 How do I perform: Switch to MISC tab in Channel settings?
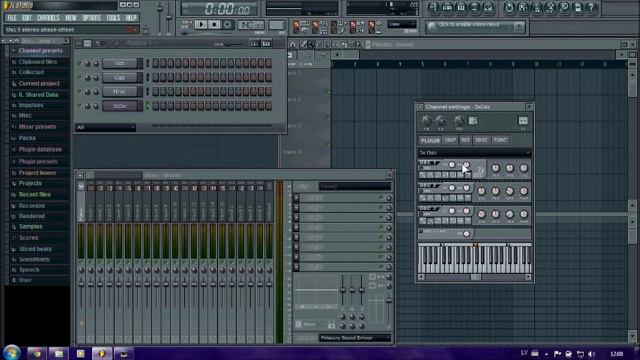[482, 140]
